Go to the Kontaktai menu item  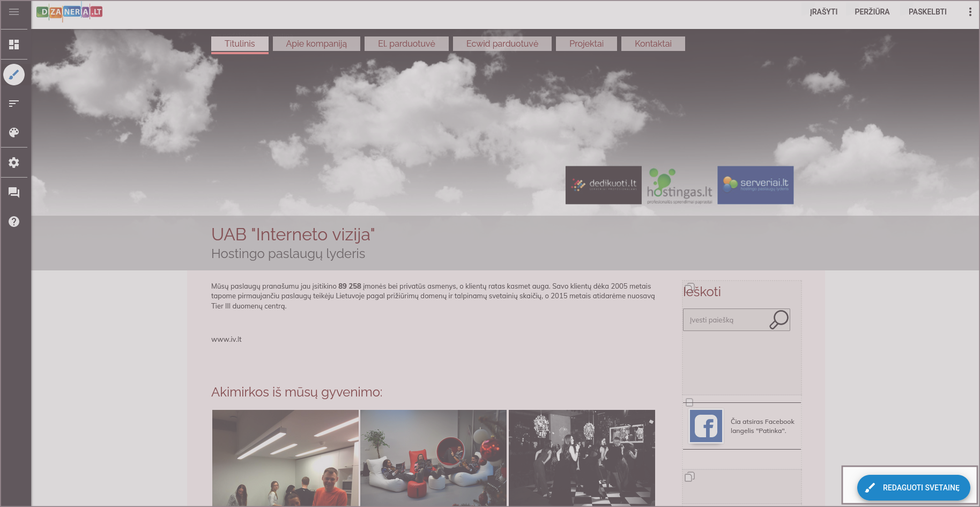pos(653,44)
